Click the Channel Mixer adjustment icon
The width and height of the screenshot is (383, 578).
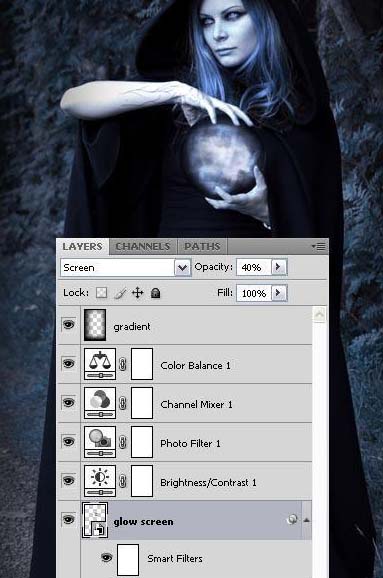pos(100,403)
